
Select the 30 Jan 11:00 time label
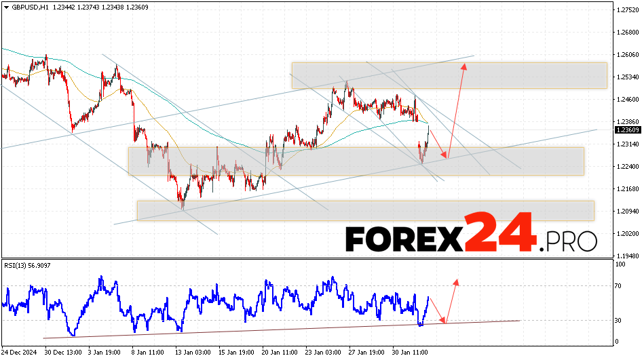(x=409, y=353)
